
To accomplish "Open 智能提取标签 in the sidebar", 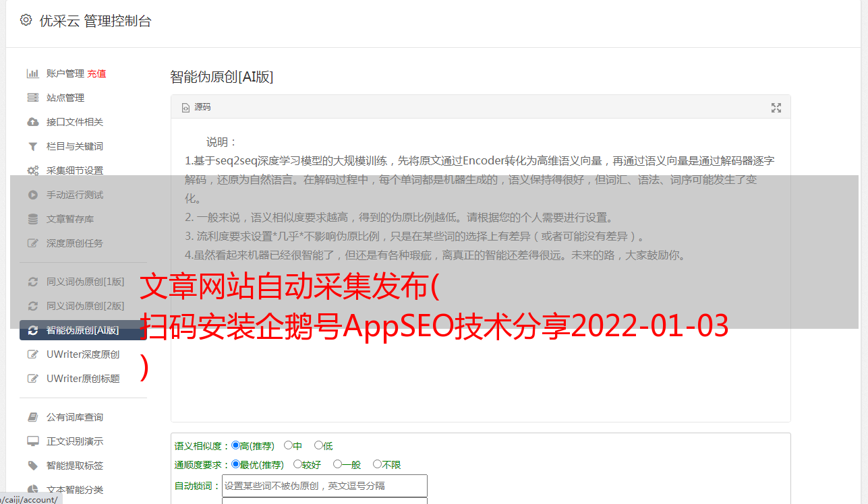I will [x=75, y=466].
